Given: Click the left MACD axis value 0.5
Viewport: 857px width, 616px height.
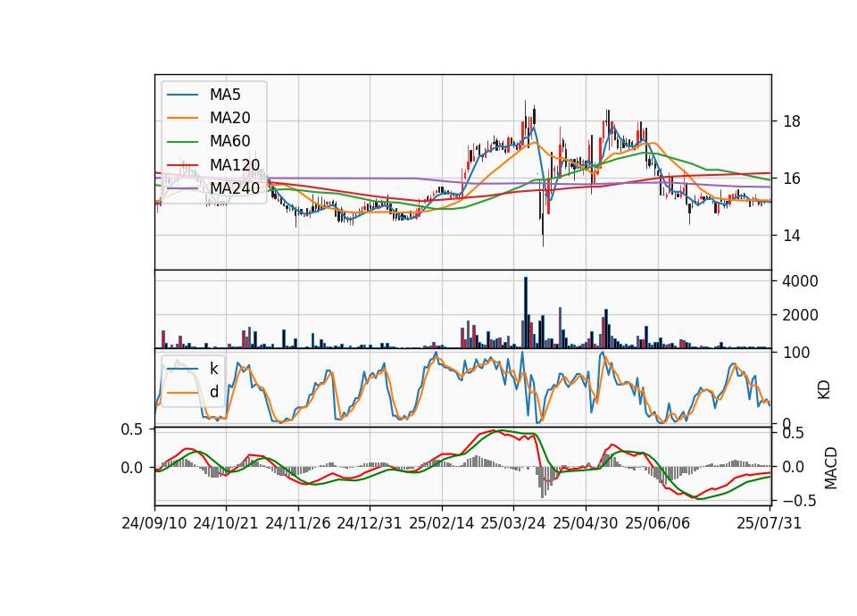Looking at the screenshot, I should pos(132,429).
